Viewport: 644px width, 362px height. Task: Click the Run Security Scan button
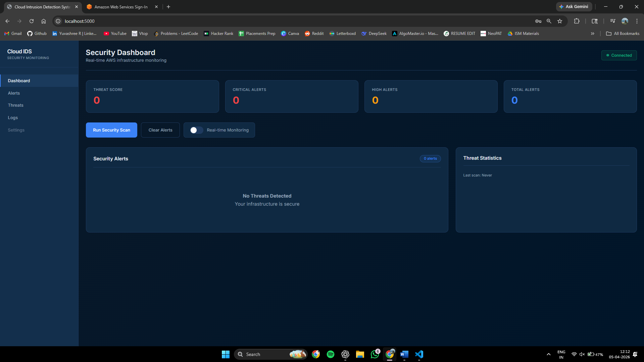(111, 130)
